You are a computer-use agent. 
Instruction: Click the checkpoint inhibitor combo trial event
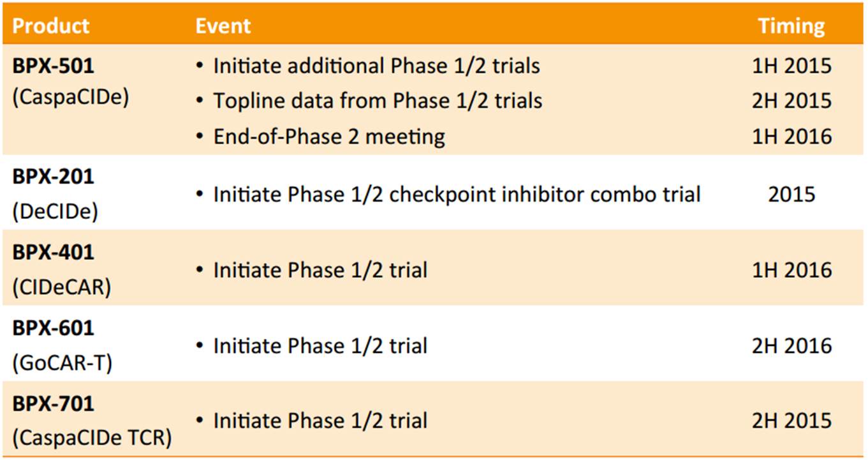pos(457,194)
